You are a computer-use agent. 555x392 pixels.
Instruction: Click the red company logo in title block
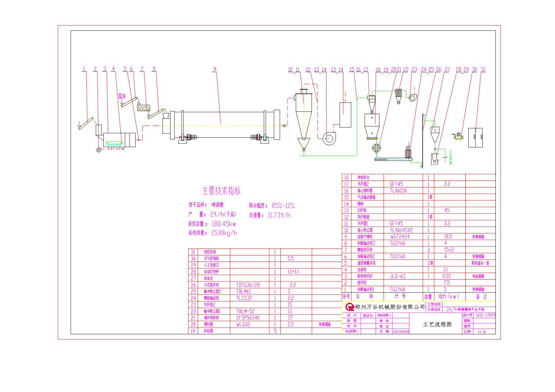[x=350, y=307]
